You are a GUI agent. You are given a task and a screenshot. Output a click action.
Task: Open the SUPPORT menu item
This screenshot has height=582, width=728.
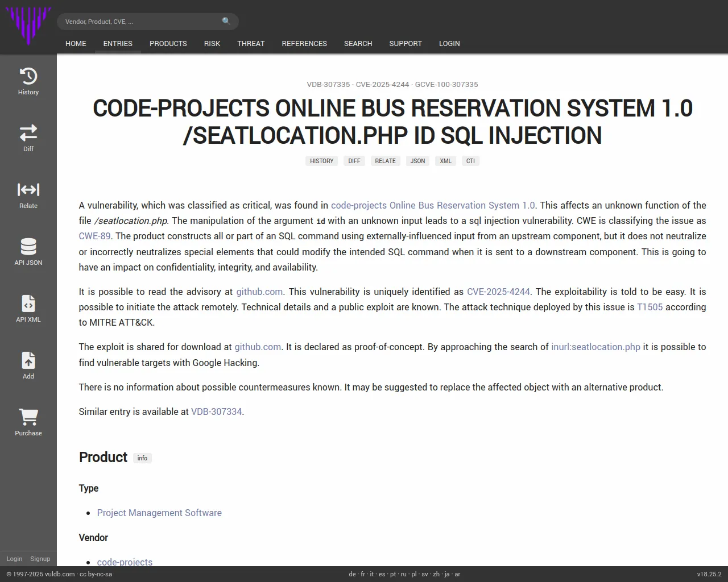[x=406, y=43]
